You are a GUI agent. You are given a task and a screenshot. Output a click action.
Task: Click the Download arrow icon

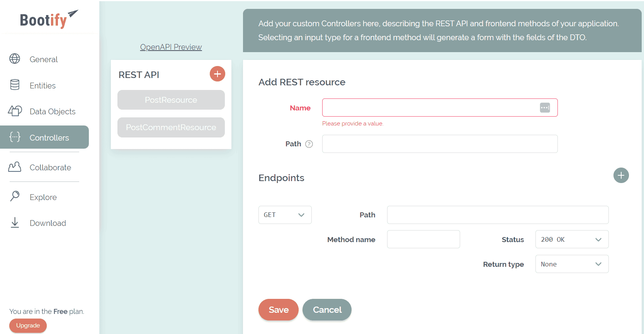point(15,222)
